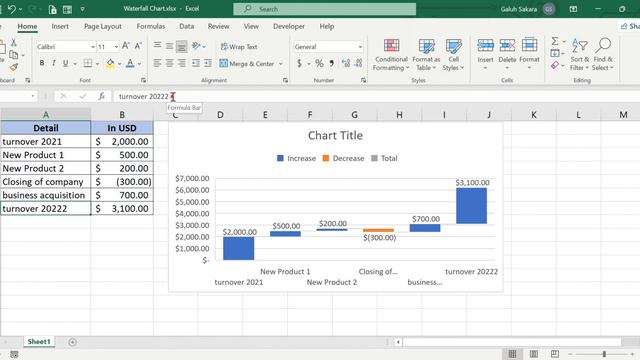Toggle Bold formatting

point(42,63)
